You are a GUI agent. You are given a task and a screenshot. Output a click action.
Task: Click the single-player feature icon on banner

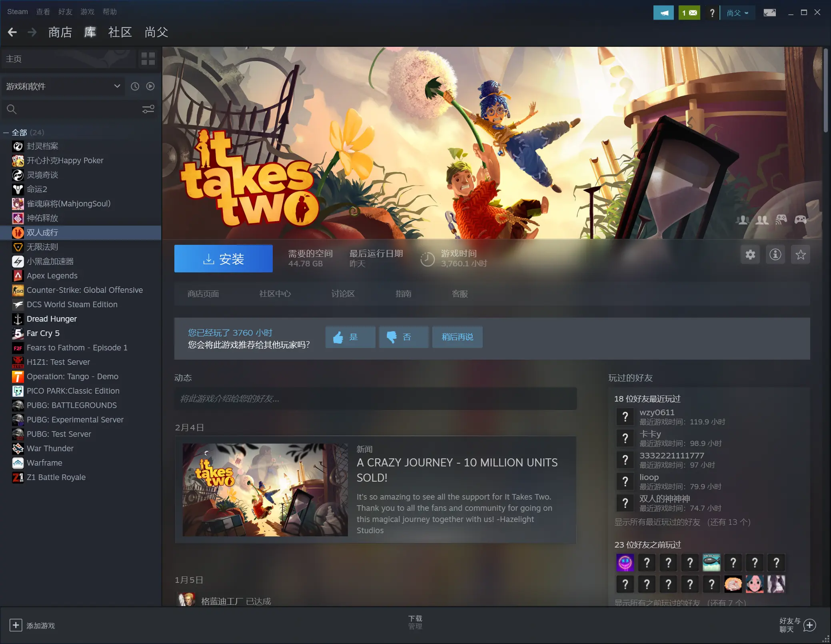pos(743,220)
